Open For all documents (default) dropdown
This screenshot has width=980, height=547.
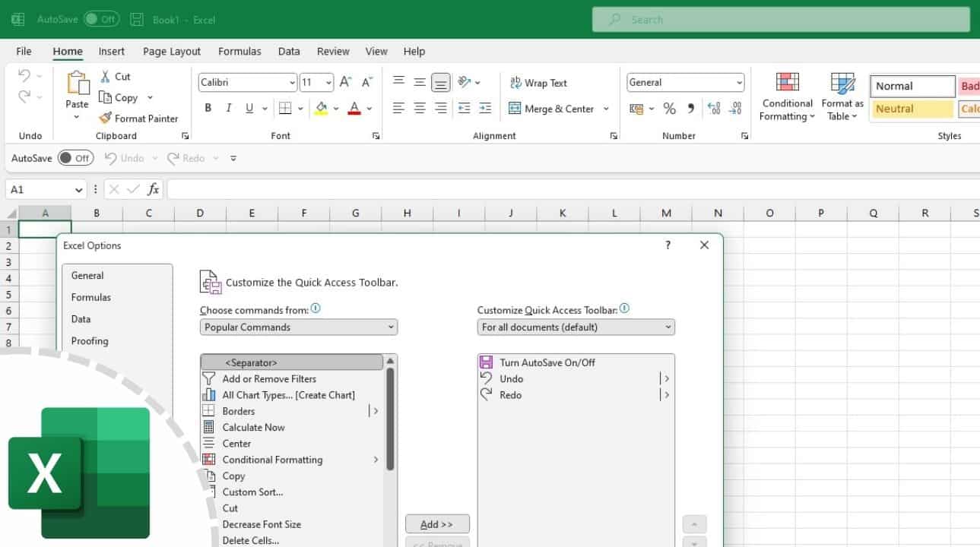click(x=576, y=327)
